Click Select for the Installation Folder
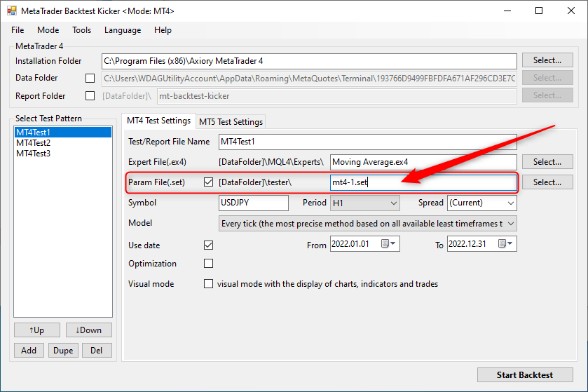The image size is (588, 392). click(547, 60)
